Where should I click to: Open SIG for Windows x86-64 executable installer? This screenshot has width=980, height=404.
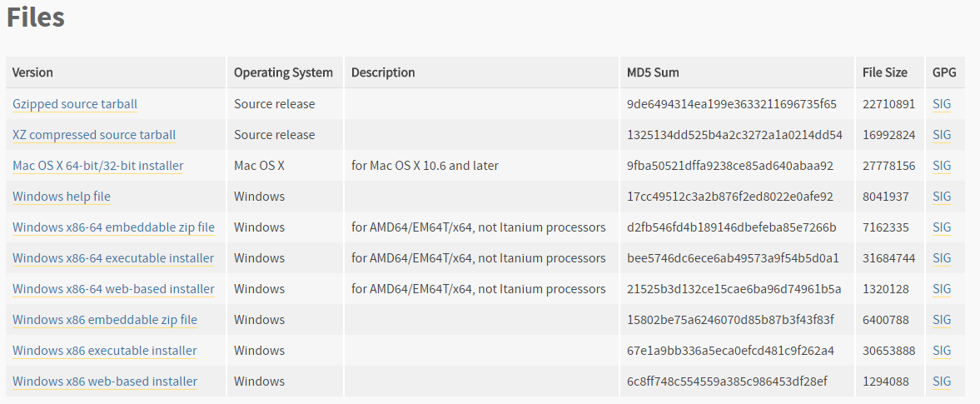click(x=941, y=257)
